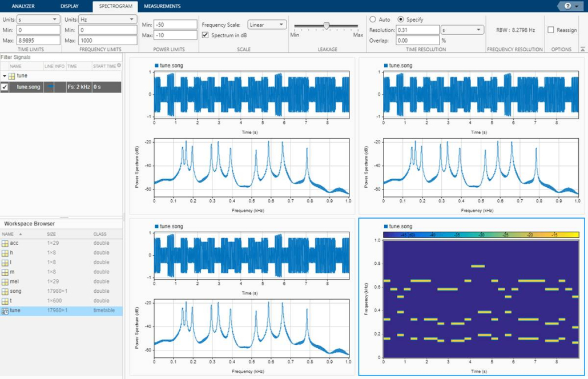Switch to the ANALYZER tab
The height and width of the screenshot is (379, 588).
coord(23,6)
